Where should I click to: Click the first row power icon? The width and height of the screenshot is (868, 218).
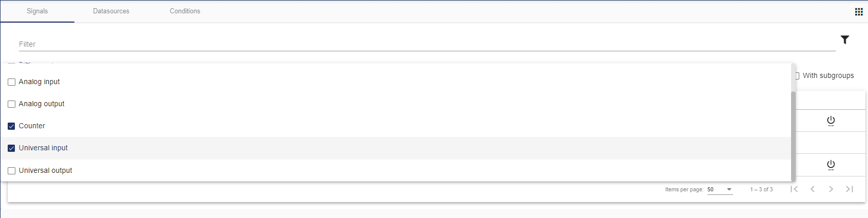pos(831,121)
